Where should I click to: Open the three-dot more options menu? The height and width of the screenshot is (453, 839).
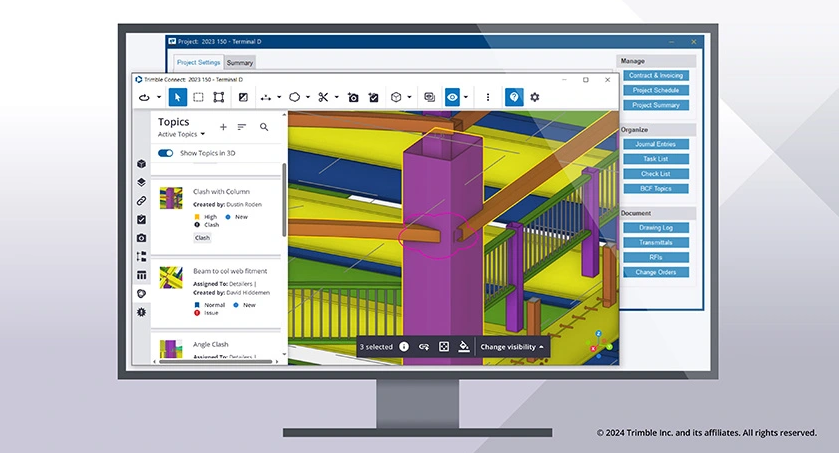tap(487, 97)
